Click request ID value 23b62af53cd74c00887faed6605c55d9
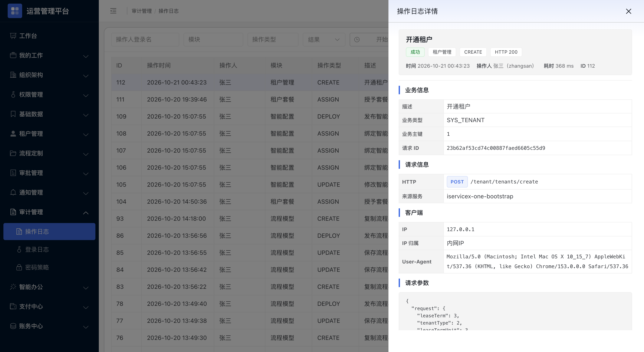 click(496, 148)
